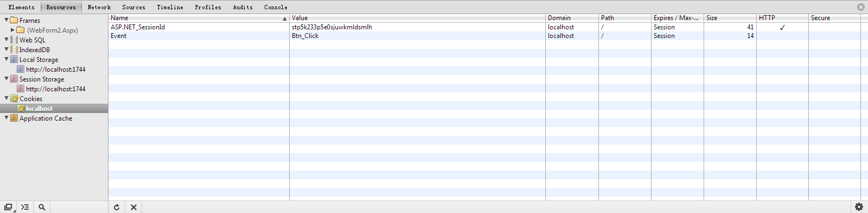The height and width of the screenshot is (213, 868).
Task: Switch to the Elements tab
Action: pyautogui.click(x=21, y=7)
